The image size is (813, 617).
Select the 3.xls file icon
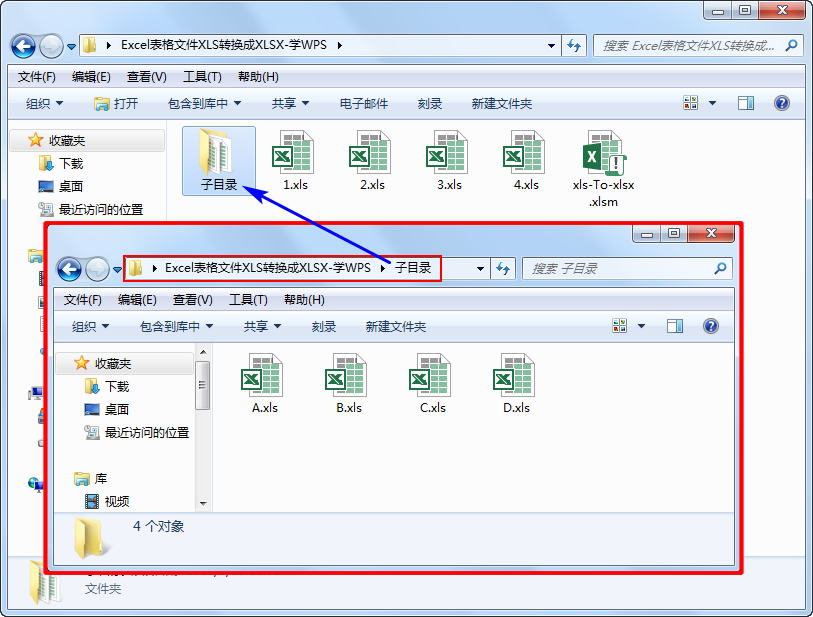447,153
